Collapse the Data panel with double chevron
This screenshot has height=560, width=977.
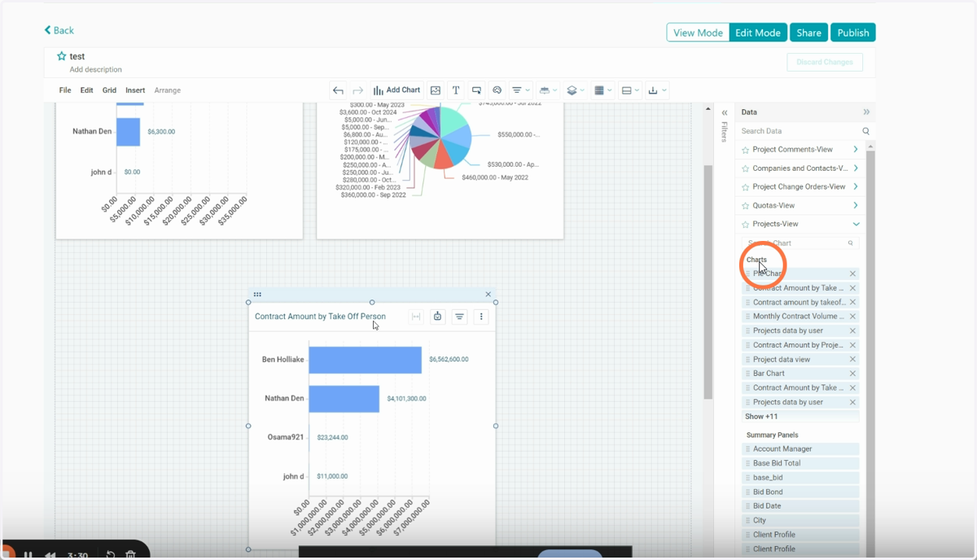pos(866,112)
